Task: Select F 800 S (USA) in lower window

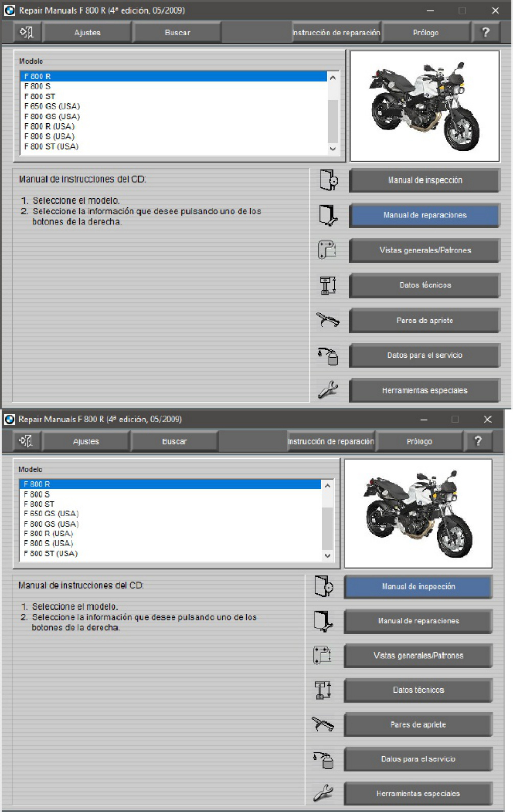Action: [x=171, y=544]
